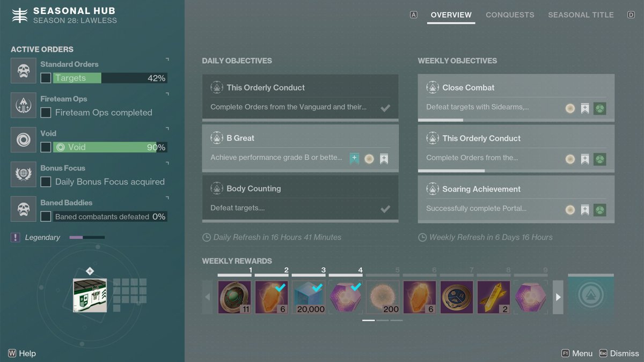
Task: Dismiss the Seasonal Hub screen
Action: [619, 353]
